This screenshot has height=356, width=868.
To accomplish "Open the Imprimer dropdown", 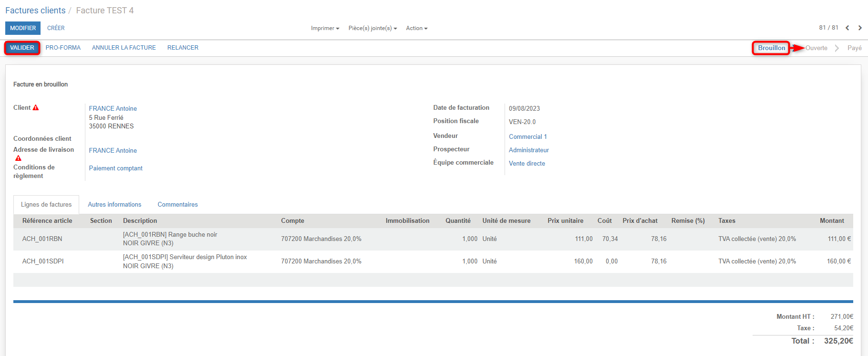I will tap(325, 28).
